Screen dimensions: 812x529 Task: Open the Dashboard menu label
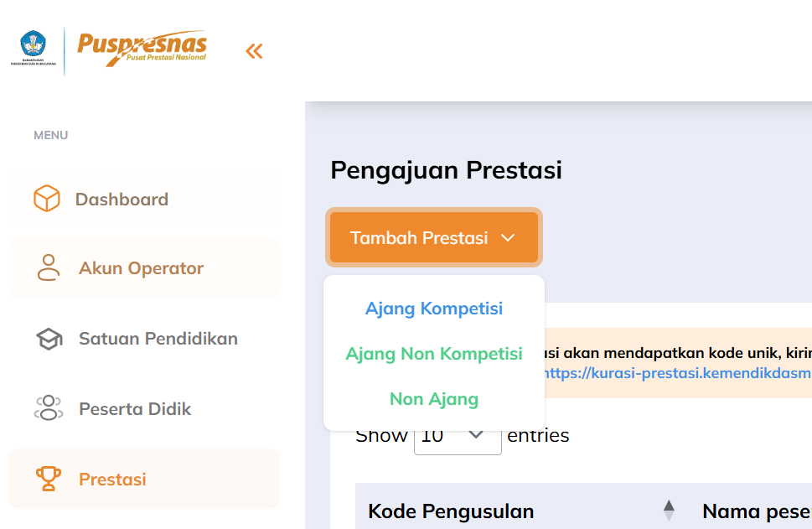coord(122,200)
